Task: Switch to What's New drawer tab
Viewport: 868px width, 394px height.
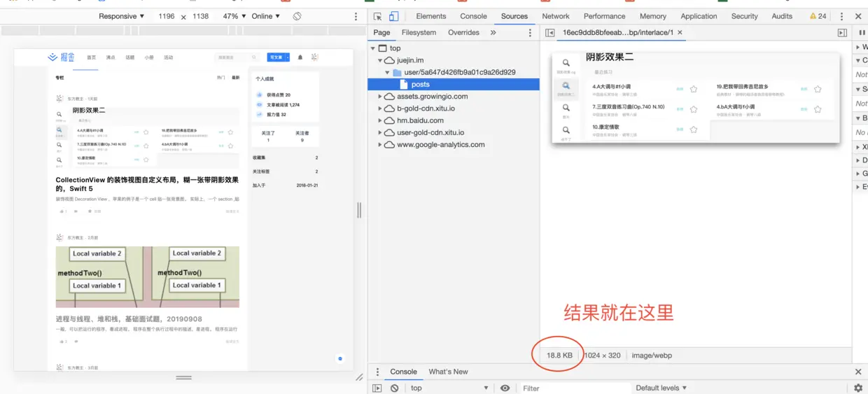Action: pyautogui.click(x=448, y=372)
